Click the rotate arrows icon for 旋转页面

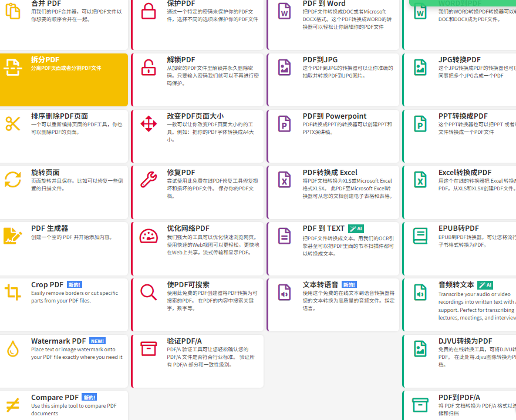pyautogui.click(x=13, y=179)
